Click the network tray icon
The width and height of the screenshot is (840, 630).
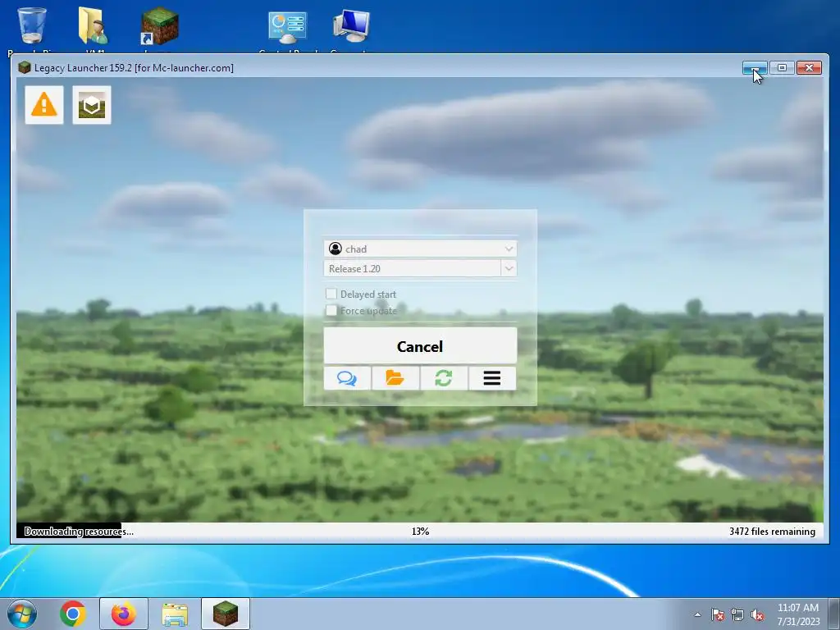(737, 614)
